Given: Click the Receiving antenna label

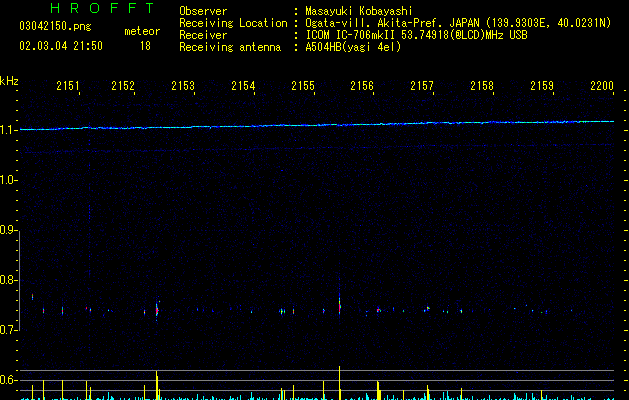Looking at the screenshot, I should point(230,47).
